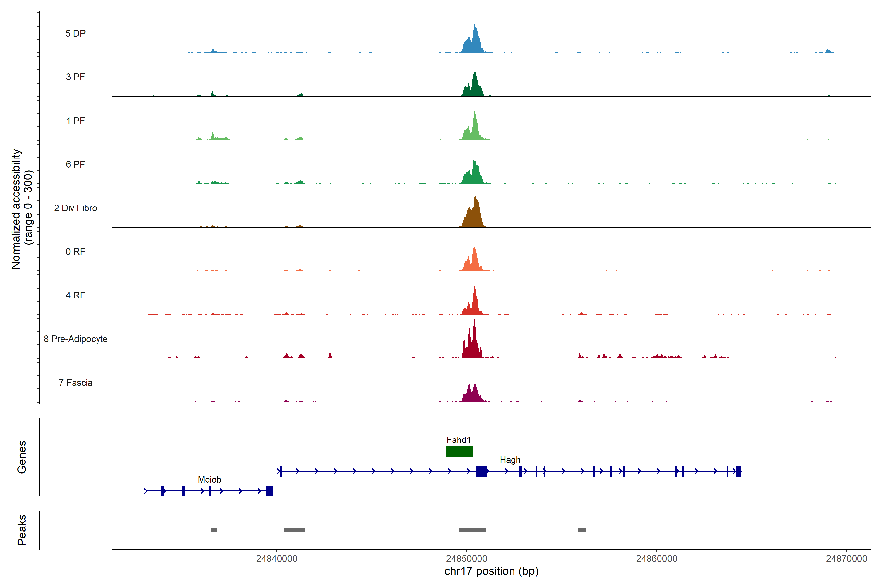This screenshot has width=882, height=588.
Task: Click the rightmost gray peak bar
Action: (x=582, y=530)
